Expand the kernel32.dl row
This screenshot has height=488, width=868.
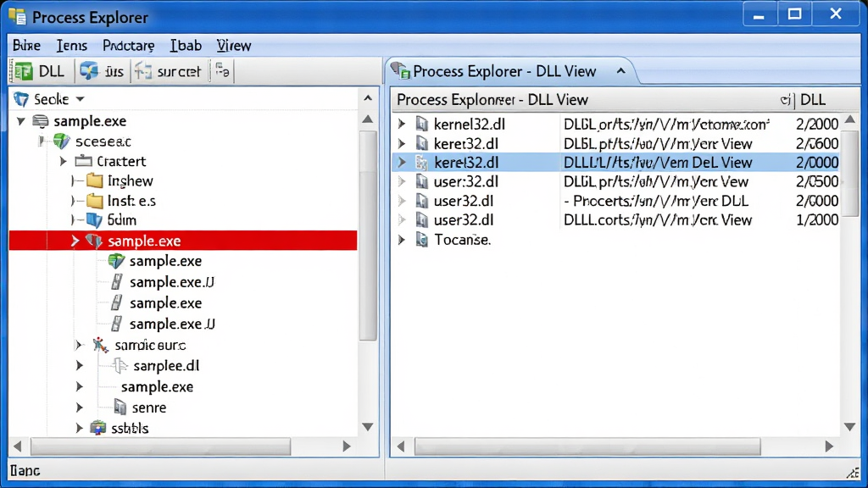tap(403, 124)
